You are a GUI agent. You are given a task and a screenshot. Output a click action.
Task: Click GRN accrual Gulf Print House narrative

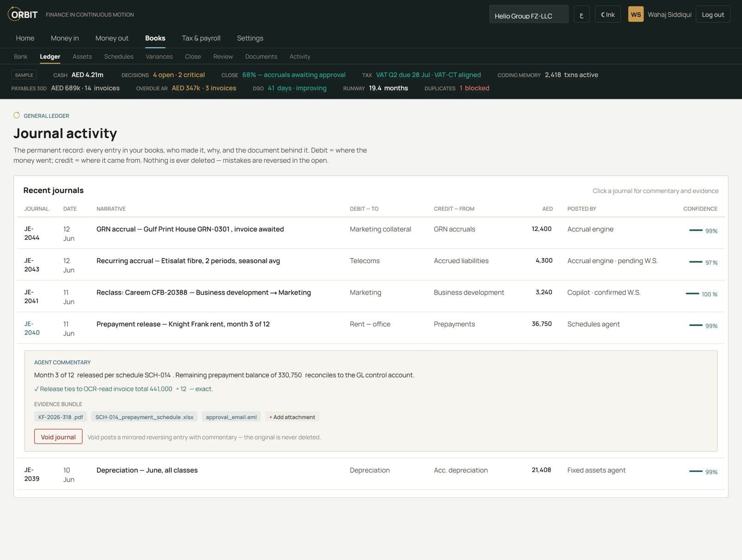(190, 229)
